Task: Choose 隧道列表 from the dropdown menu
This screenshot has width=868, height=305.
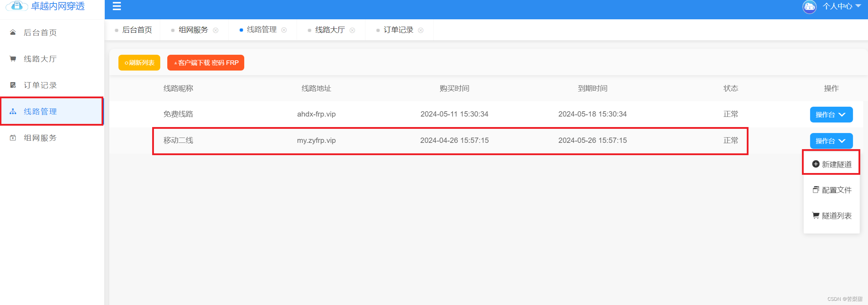Action: [831, 216]
